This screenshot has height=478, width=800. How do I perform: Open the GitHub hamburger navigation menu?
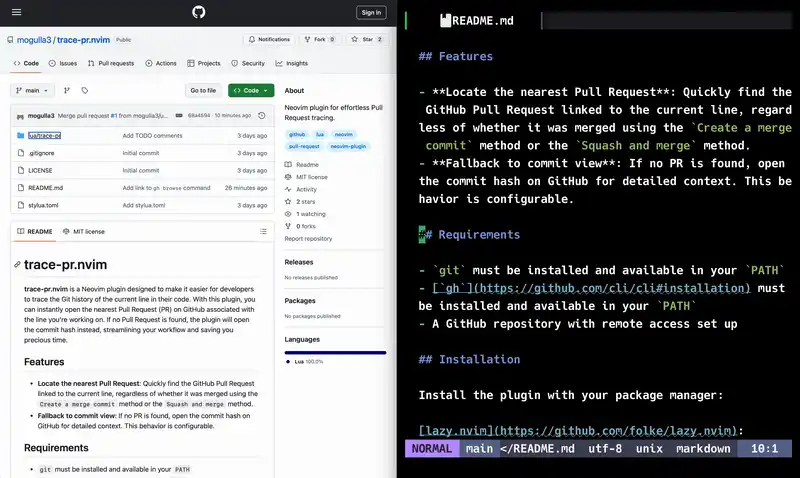(x=16, y=12)
